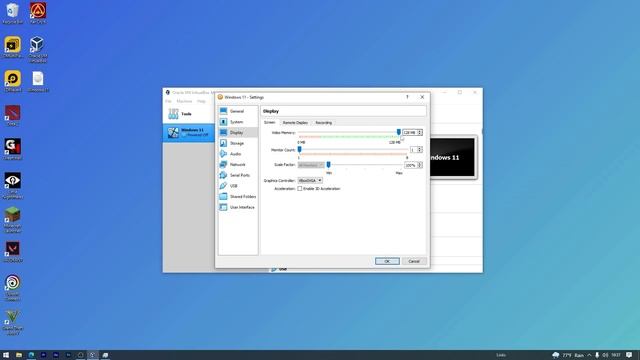Viewport: 640px width, 360px height.
Task: Open the Grand Theft Auto V desktop shortcut
Action: pyautogui.click(x=13, y=322)
